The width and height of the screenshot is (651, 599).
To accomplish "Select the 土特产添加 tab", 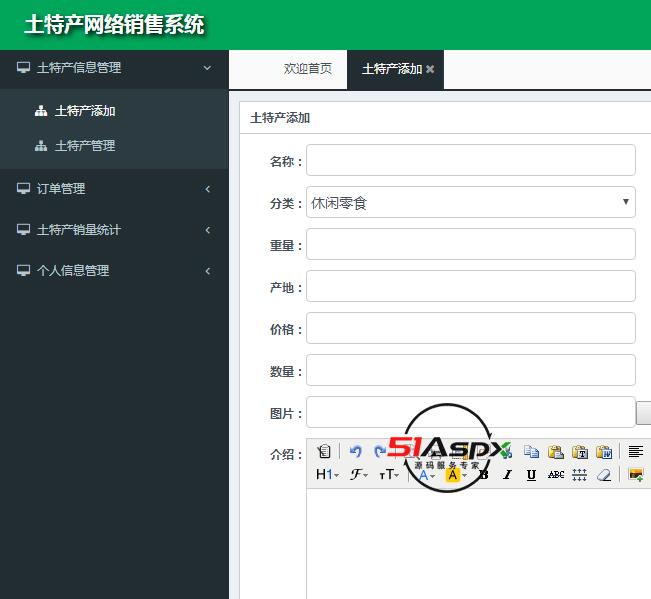I will (392, 69).
